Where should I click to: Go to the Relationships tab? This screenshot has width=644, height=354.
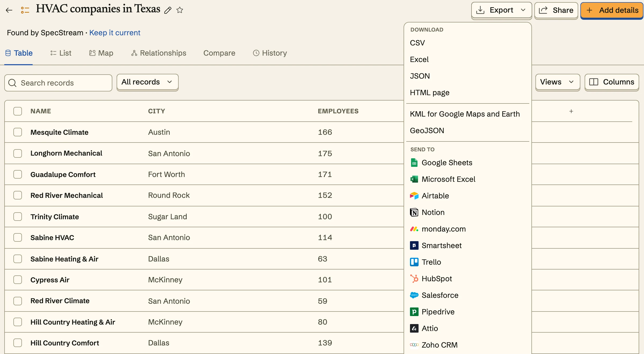point(159,53)
